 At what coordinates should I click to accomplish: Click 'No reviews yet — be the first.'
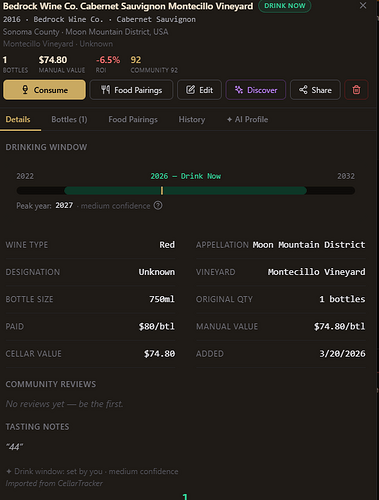point(64,404)
